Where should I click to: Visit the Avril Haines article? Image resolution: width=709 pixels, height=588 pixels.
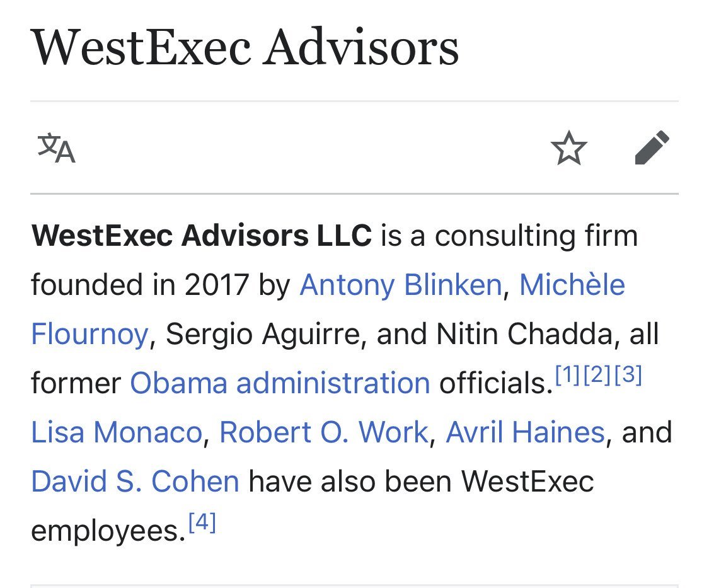525,432
